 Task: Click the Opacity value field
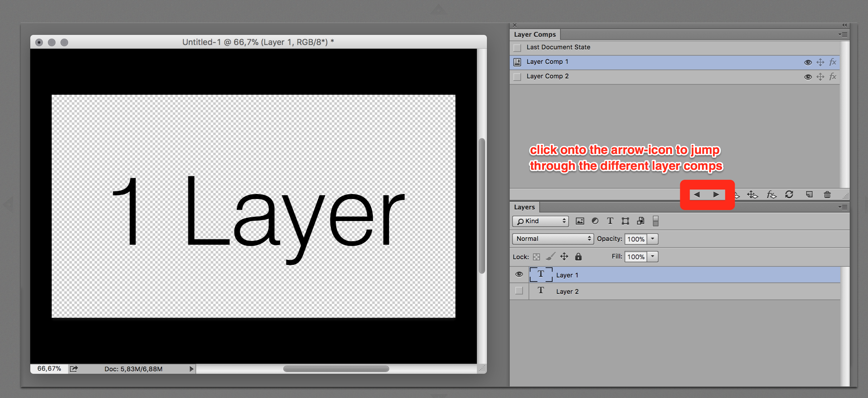[635, 239]
